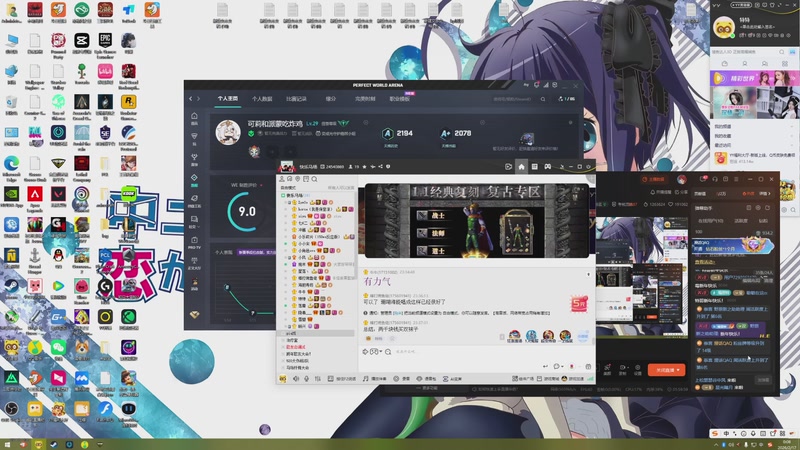800x450 pixels.
Task: Click the Steam icon on the taskbar
Action: (53, 444)
